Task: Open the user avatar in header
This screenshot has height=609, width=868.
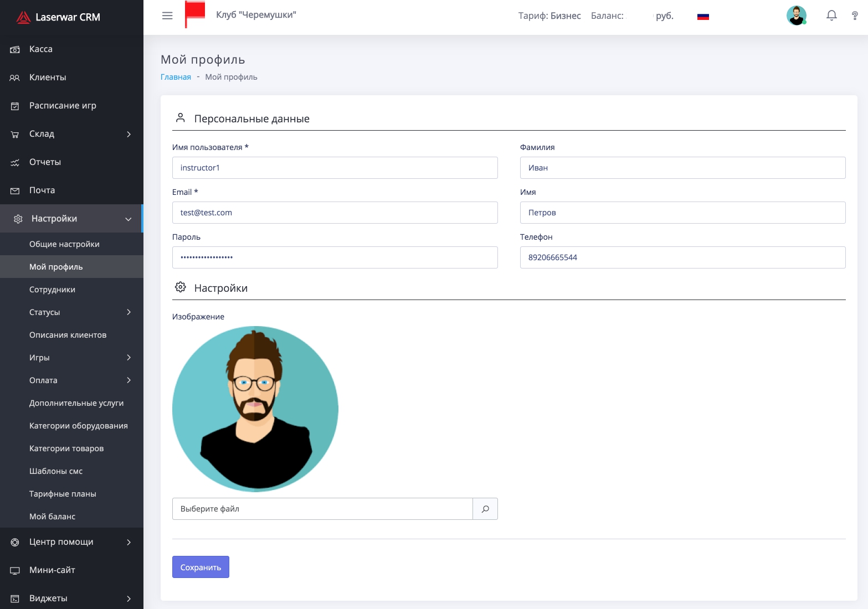Action: [x=796, y=16]
